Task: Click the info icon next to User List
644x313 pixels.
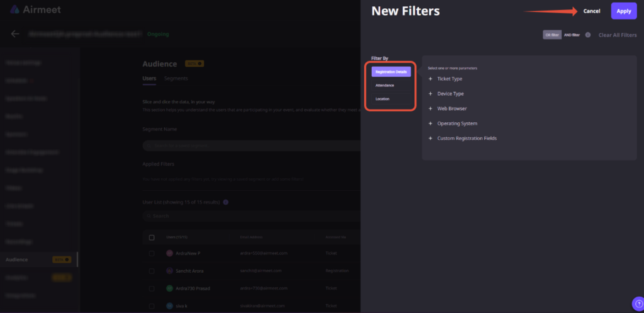Action: coord(226,202)
